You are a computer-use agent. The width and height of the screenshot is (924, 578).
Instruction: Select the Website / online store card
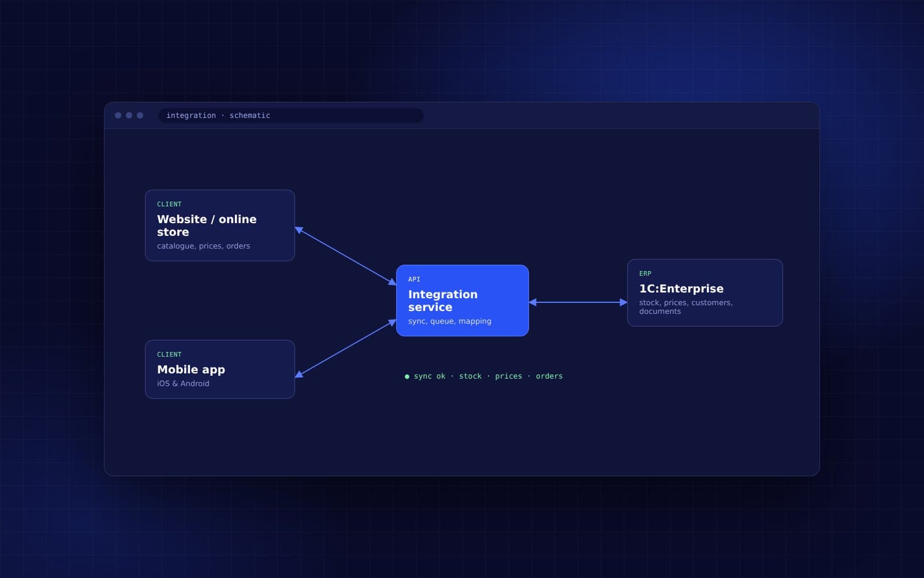tap(220, 225)
